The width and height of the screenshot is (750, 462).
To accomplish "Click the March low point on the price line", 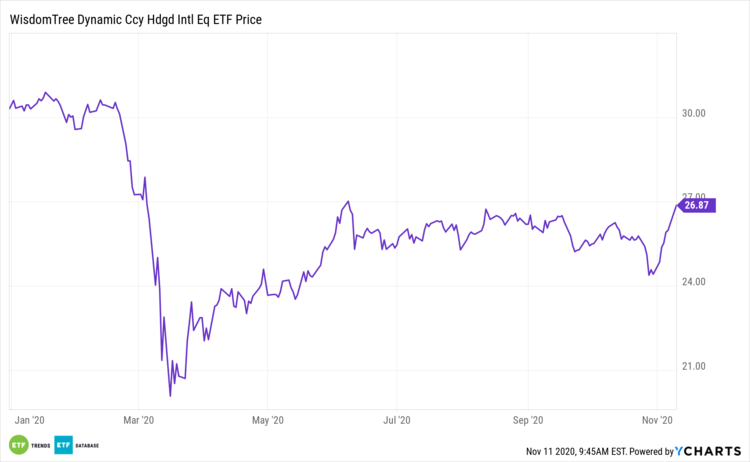I will [x=170, y=395].
